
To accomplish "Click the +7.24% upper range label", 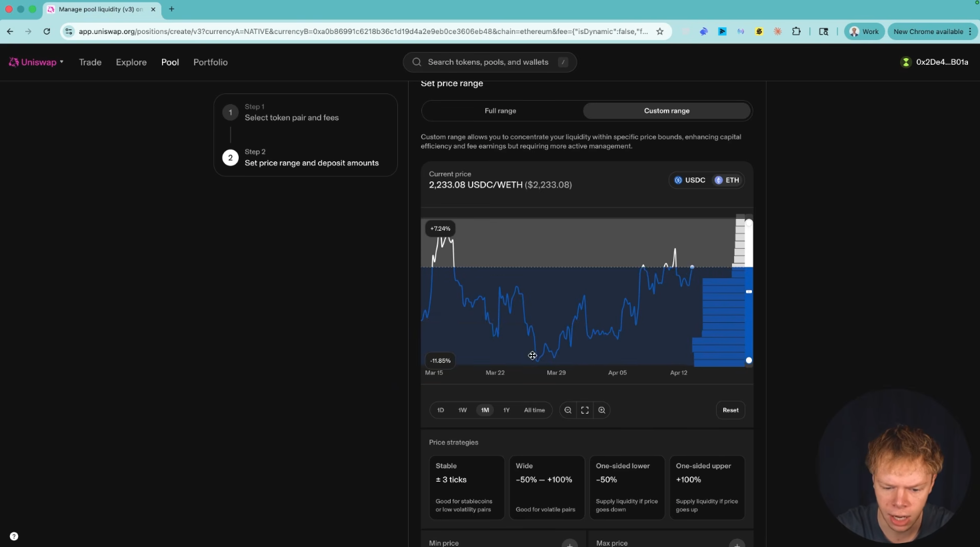I will point(440,228).
